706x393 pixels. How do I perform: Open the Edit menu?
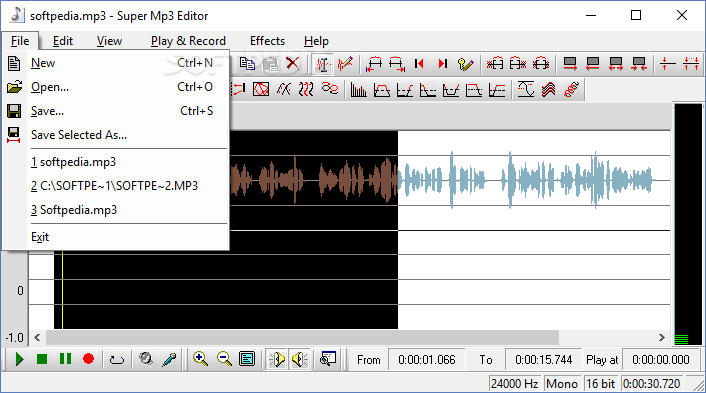point(63,41)
